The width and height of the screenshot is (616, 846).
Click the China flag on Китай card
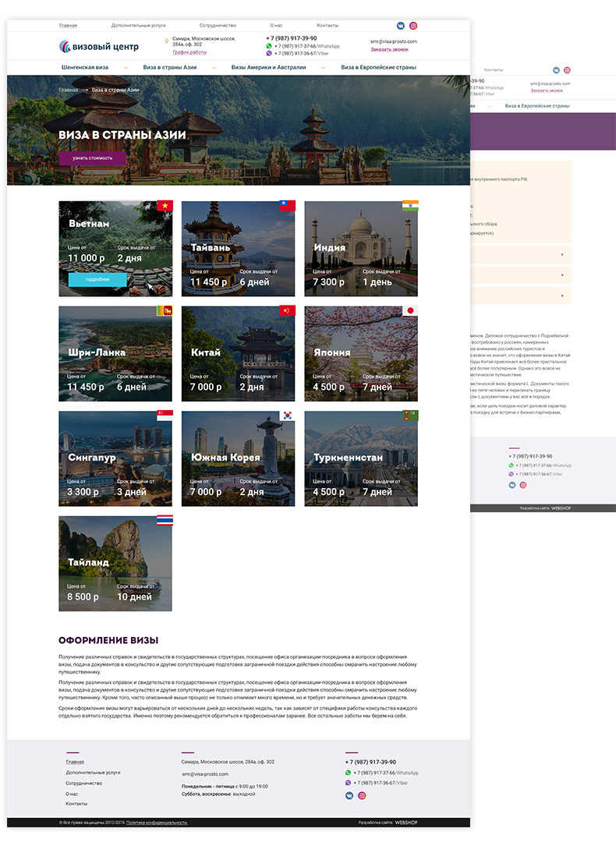[x=288, y=311]
